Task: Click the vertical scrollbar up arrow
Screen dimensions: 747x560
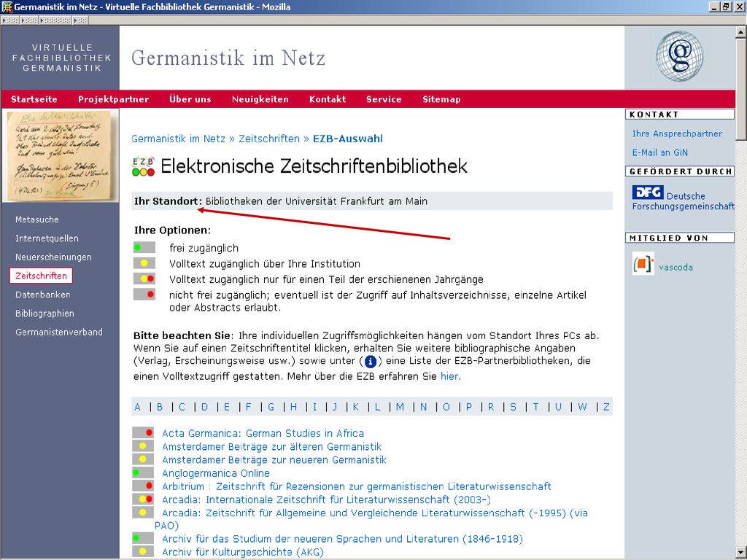Action: pos(741,32)
